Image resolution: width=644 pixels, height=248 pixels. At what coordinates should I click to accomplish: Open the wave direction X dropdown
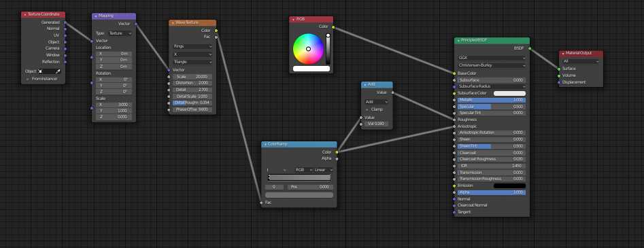tap(192, 54)
